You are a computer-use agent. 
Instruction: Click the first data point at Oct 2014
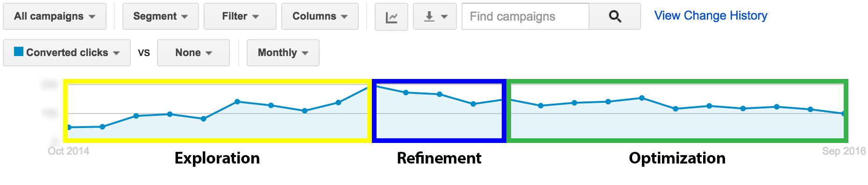click(x=69, y=127)
